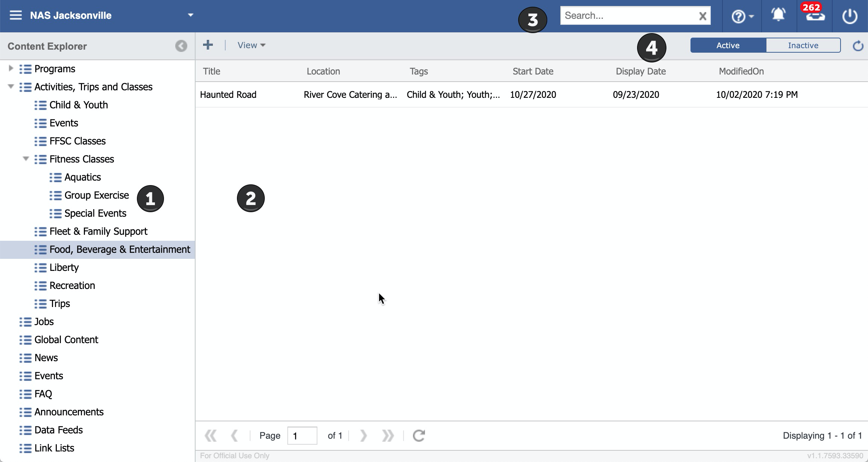Open the Haunted Road row

[228, 94]
